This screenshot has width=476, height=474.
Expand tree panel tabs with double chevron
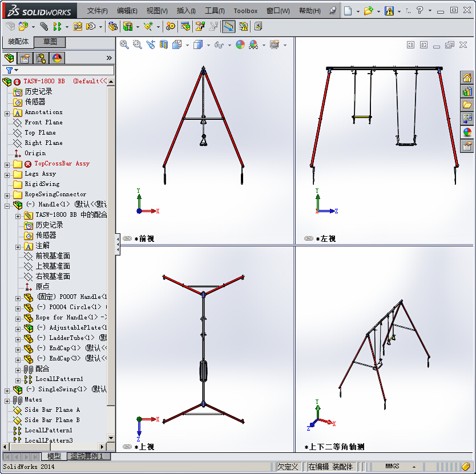point(109,58)
